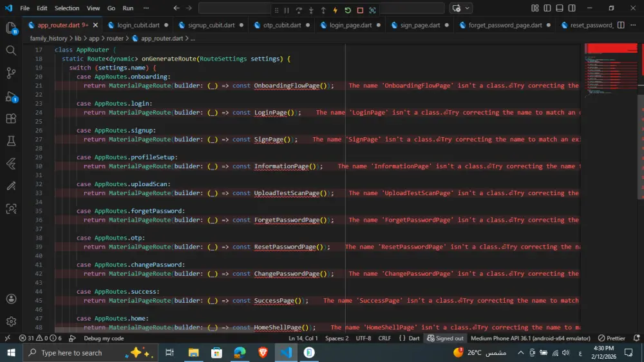
Task: Switch to forget_password_page.dart tab
Action: [505, 25]
